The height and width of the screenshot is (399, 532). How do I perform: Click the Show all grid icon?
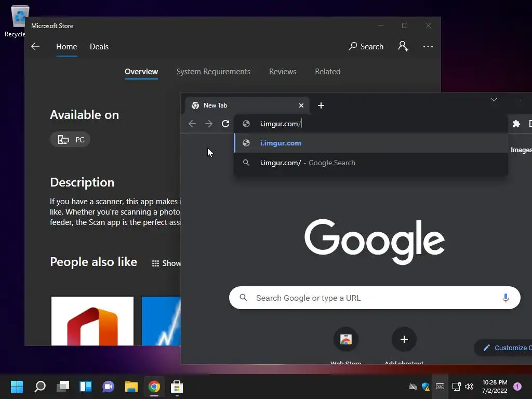coord(155,263)
